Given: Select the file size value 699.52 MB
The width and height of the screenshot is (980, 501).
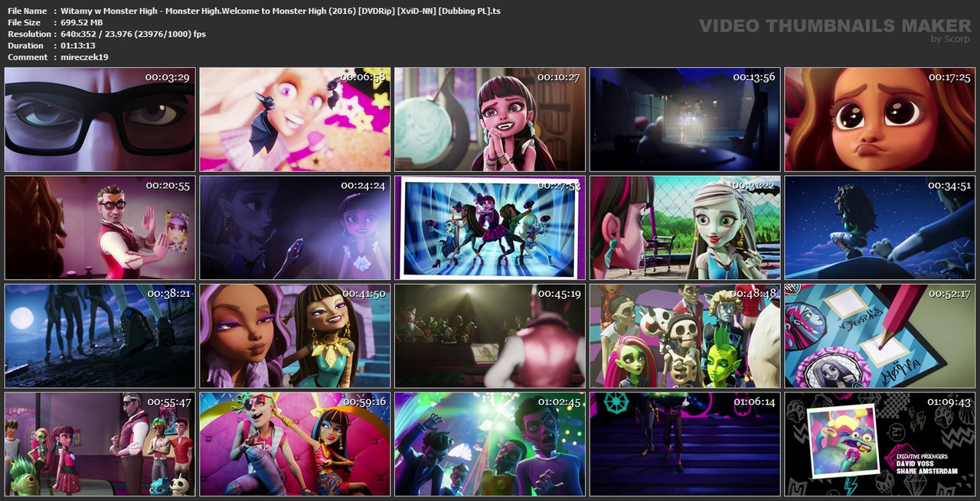Looking at the screenshot, I should (81, 23).
